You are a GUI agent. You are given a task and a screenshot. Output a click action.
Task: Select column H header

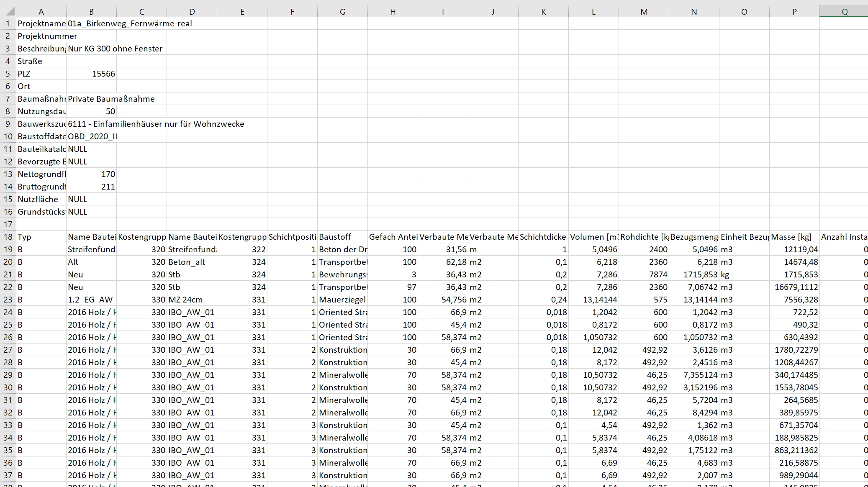[393, 11]
